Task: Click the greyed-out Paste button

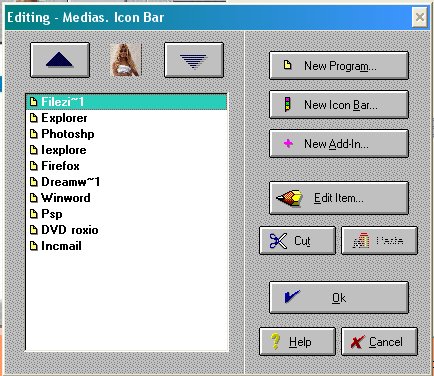Action: pyautogui.click(x=379, y=241)
